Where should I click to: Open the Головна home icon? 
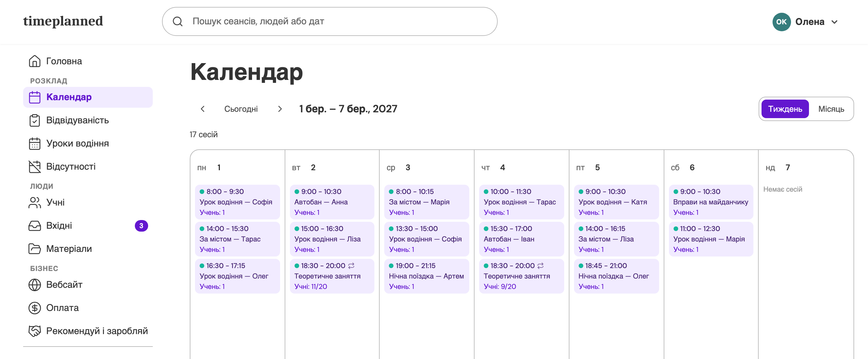click(35, 61)
